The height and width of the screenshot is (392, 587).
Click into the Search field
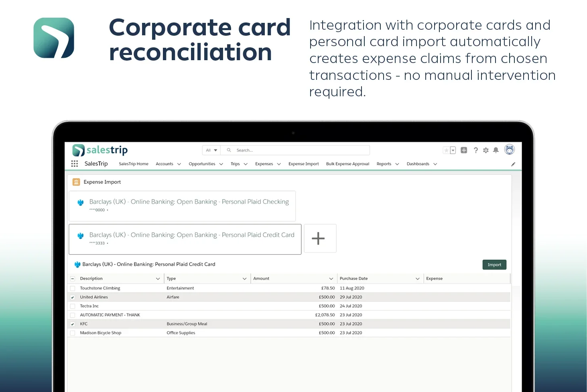(295, 150)
